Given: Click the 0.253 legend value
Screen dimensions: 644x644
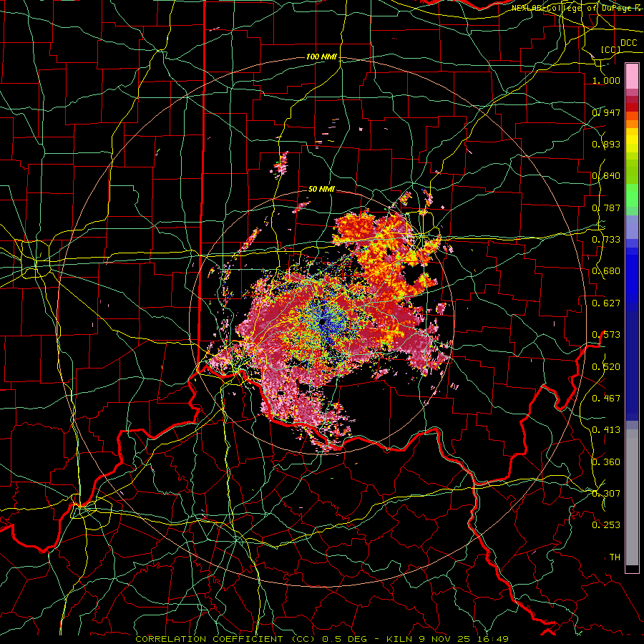Looking at the screenshot, I should [x=606, y=525].
